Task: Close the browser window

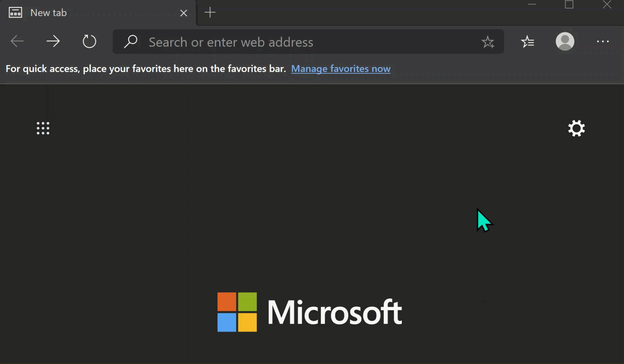Action: pos(607,4)
